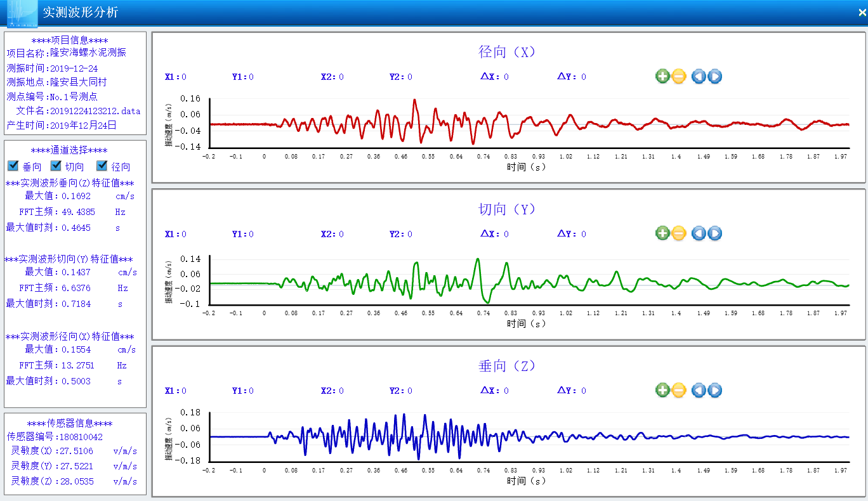Uncheck the 垂向 channel checkbox

click(x=13, y=166)
